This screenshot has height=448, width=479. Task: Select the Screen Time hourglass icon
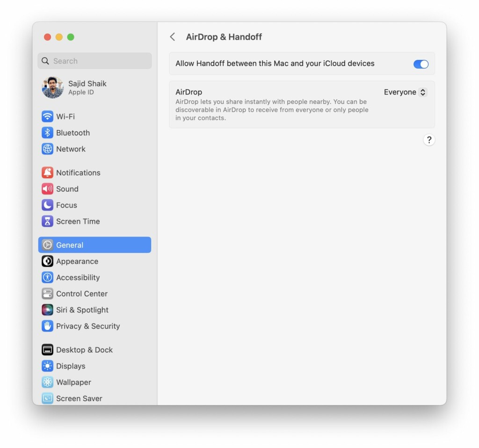point(47,221)
